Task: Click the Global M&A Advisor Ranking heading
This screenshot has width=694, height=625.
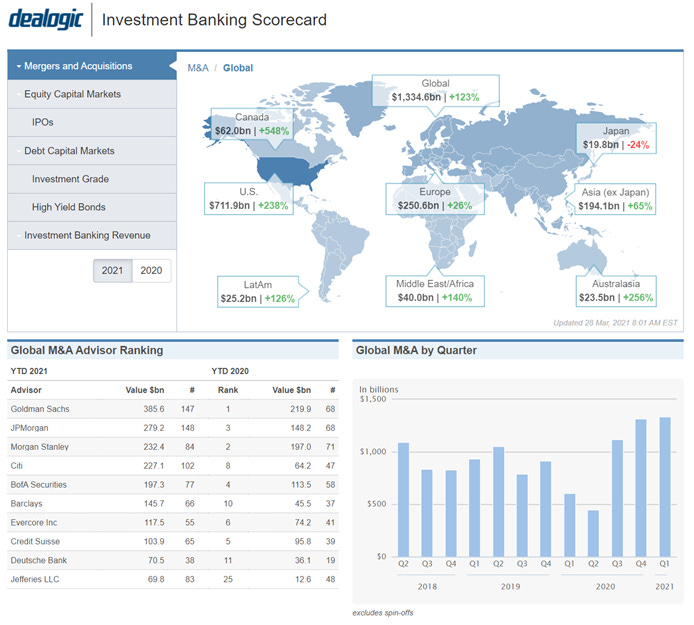Action: pos(87,351)
